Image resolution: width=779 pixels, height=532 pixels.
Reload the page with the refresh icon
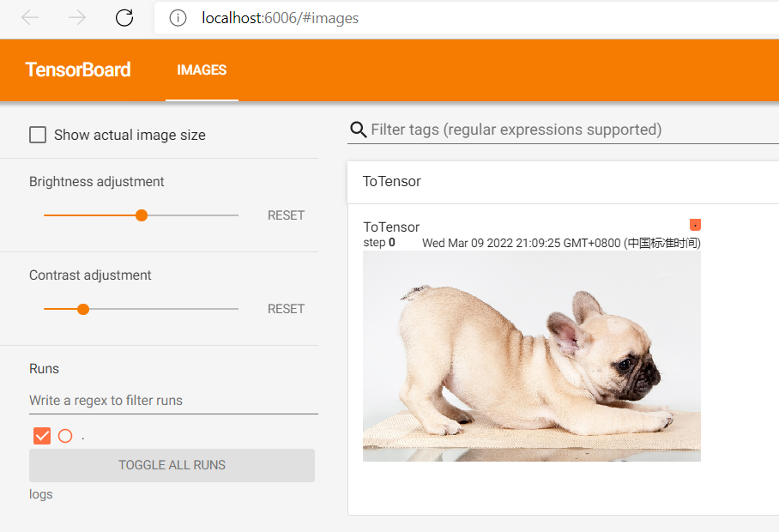(x=124, y=18)
